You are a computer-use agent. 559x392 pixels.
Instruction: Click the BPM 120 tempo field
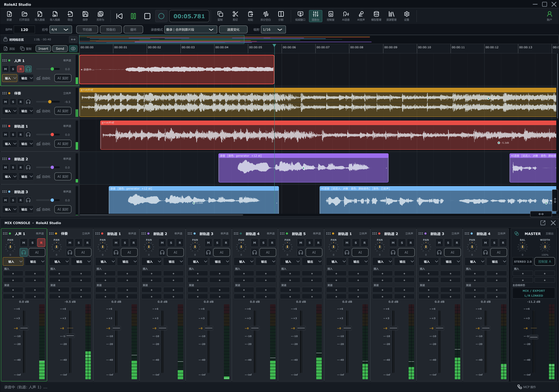click(x=24, y=29)
